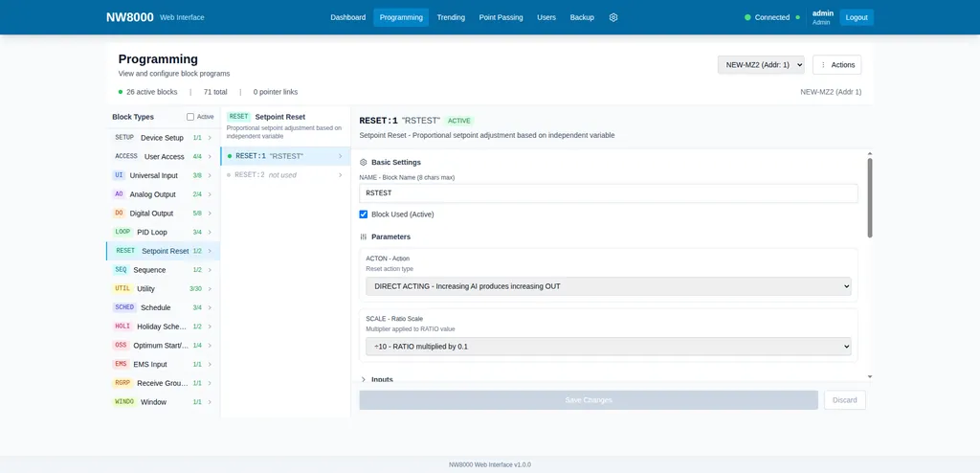Viewport: 980px width, 473px height.
Task: Open the SCALE Ratio Scale dropdown
Action: (608, 346)
